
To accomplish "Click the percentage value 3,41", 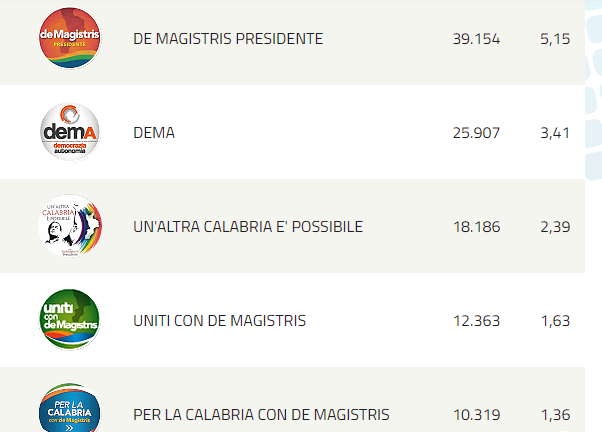I will [555, 133].
